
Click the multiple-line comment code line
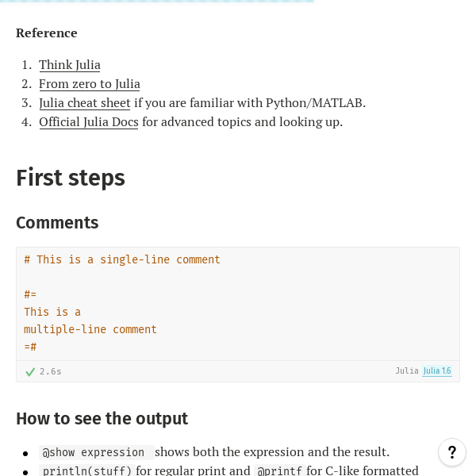pos(90,330)
